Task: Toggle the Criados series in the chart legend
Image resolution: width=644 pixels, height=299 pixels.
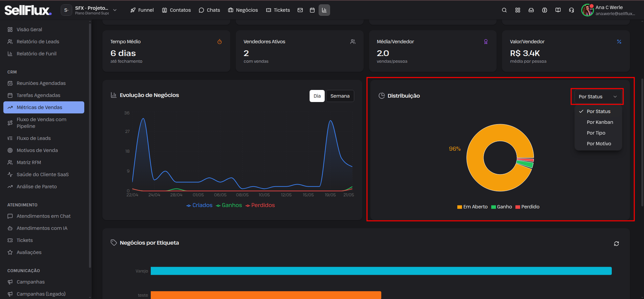Action: pyautogui.click(x=199, y=205)
